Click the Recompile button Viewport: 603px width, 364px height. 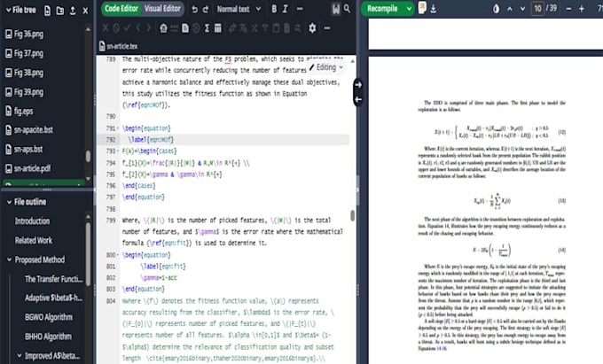[382, 9]
